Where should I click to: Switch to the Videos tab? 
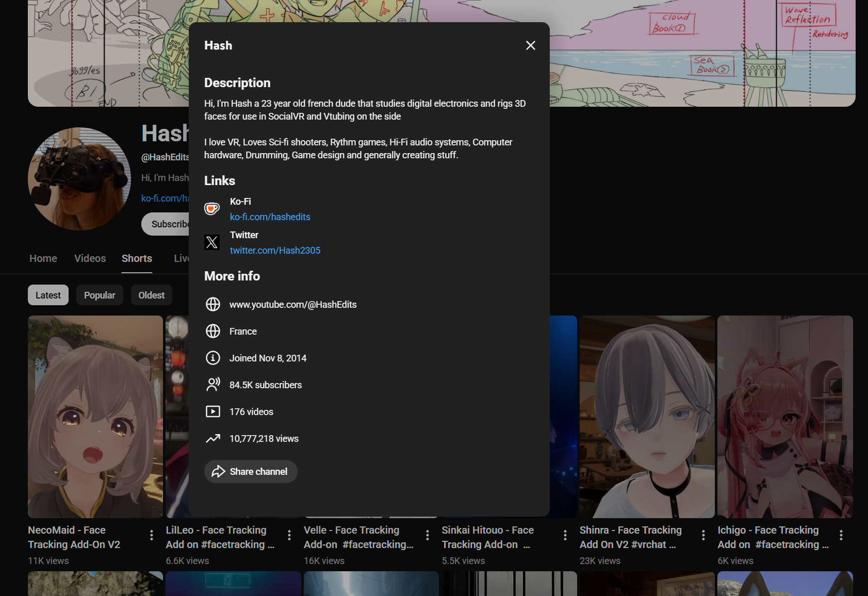click(90, 258)
